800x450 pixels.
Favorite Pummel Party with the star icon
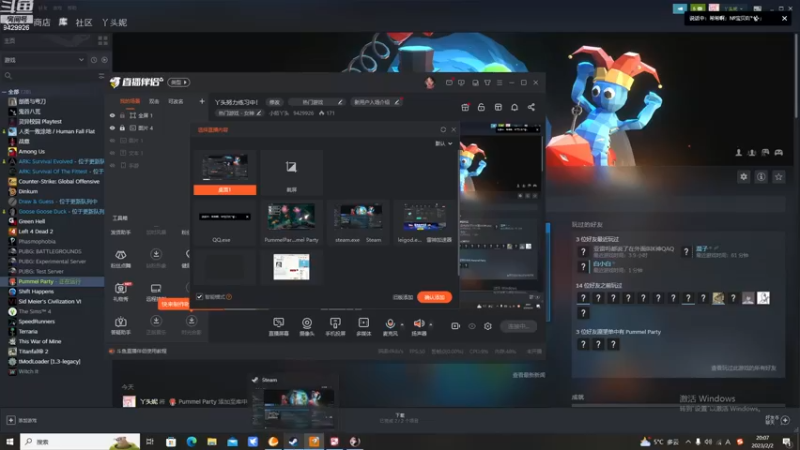[779, 177]
